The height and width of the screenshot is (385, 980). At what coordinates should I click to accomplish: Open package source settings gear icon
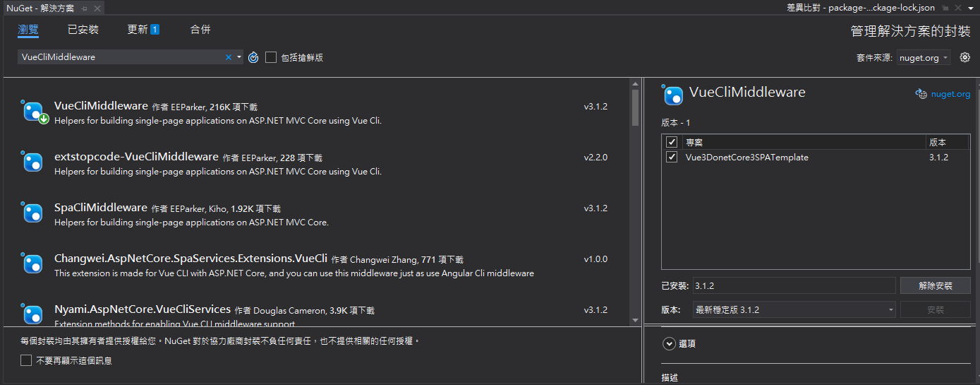click(965, 57)
